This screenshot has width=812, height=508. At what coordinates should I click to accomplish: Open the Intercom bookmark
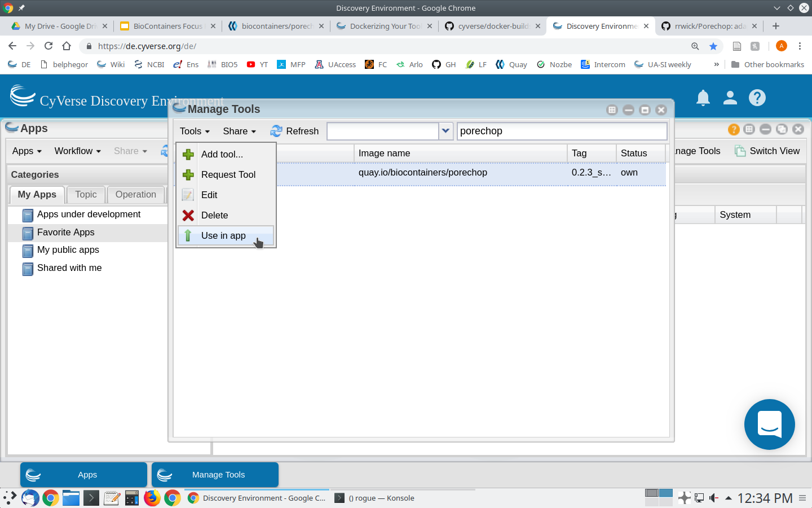pyautogui.click(x=603, y=64)
